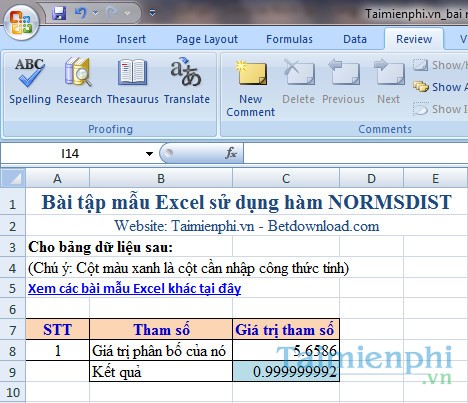The image size is (468, 403).
Task: Go to the Formulas tab
Action: [x=289, y=39]
